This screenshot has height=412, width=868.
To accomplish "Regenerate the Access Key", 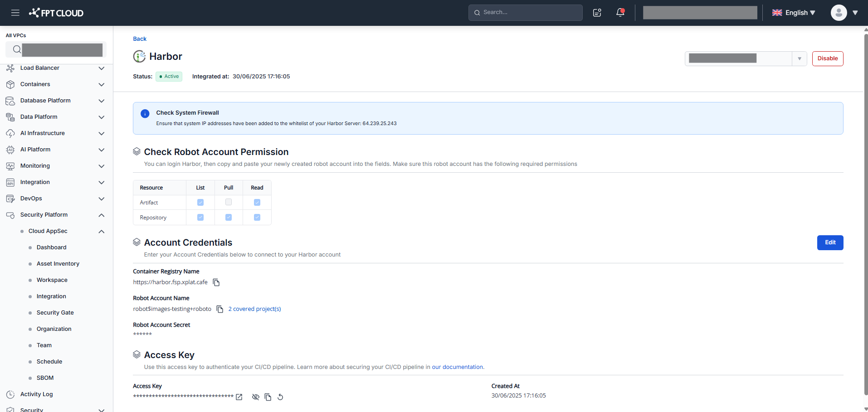I will point(280,397).
